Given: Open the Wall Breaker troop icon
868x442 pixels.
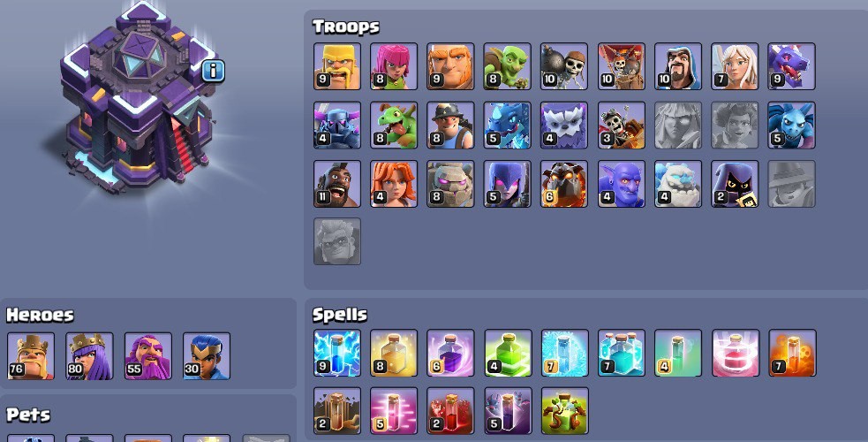Looking at the screenshot, I should tap(564, 66).
